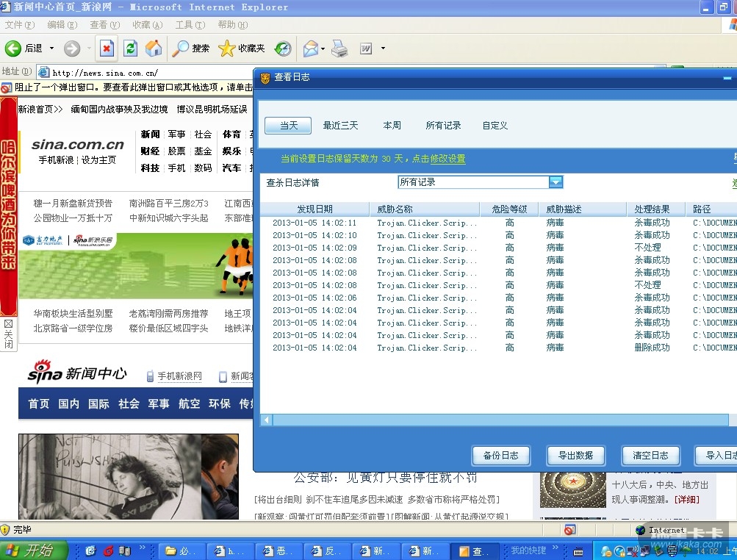This screenshot has height=560, width=737.
Task: Click the Edit with Word icon
Action: point(366,48)
